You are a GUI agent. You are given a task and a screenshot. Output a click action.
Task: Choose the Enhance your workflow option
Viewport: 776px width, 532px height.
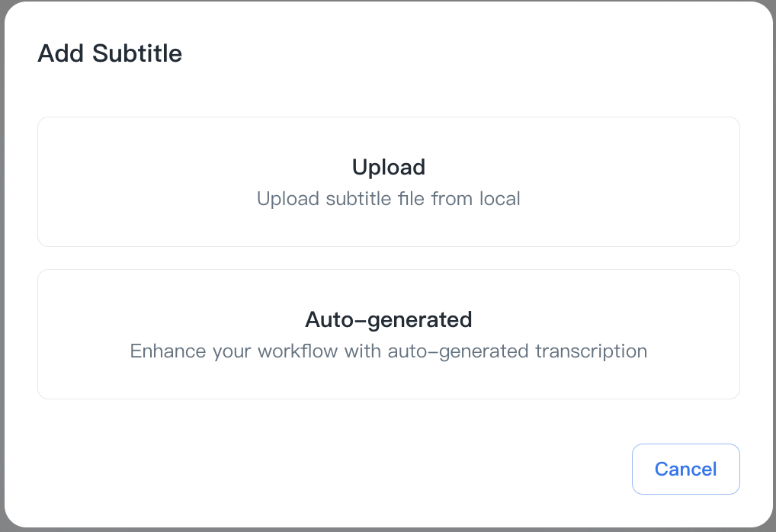point(388,335)
